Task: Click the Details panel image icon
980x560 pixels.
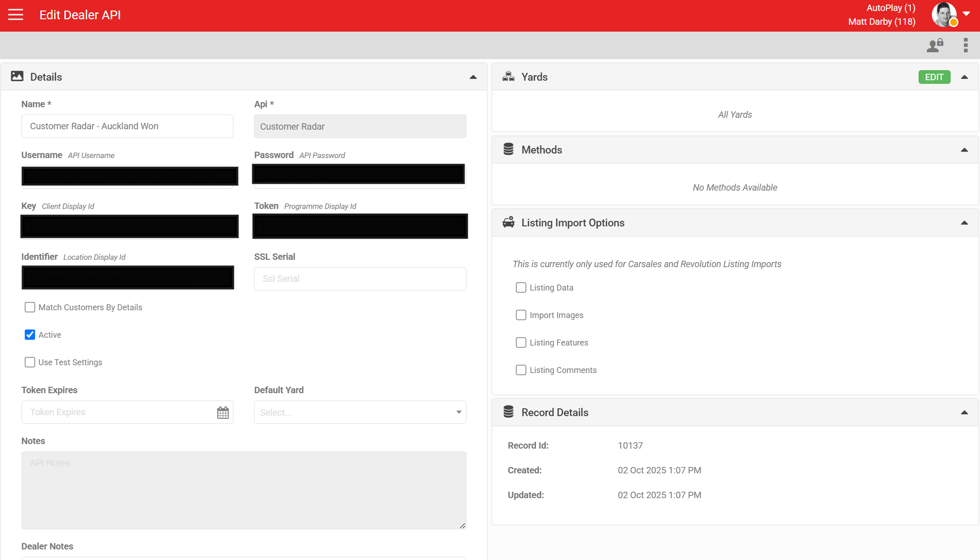Action: click(x=17, y=76)
